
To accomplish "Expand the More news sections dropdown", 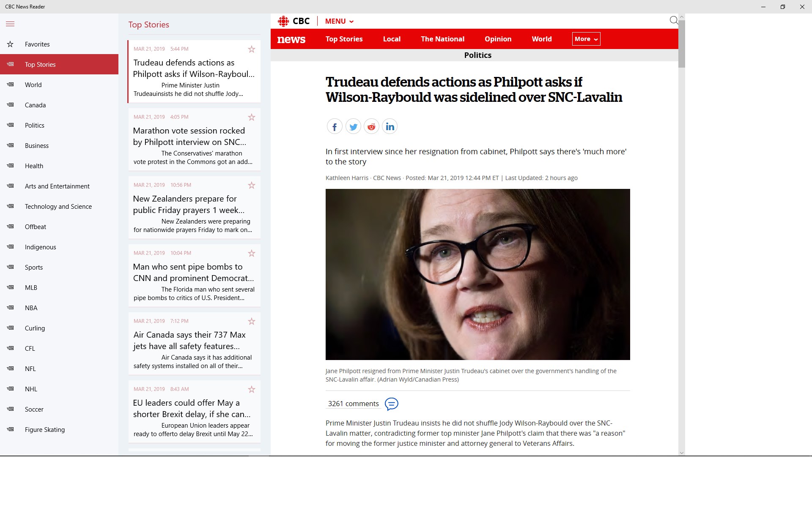I will pyautogui.click(x=586, y=39).
